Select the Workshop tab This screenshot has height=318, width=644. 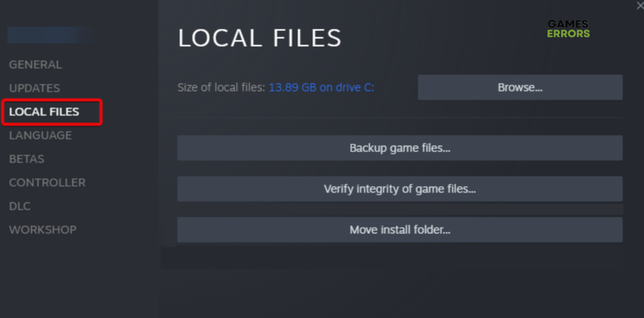[42, 230]
